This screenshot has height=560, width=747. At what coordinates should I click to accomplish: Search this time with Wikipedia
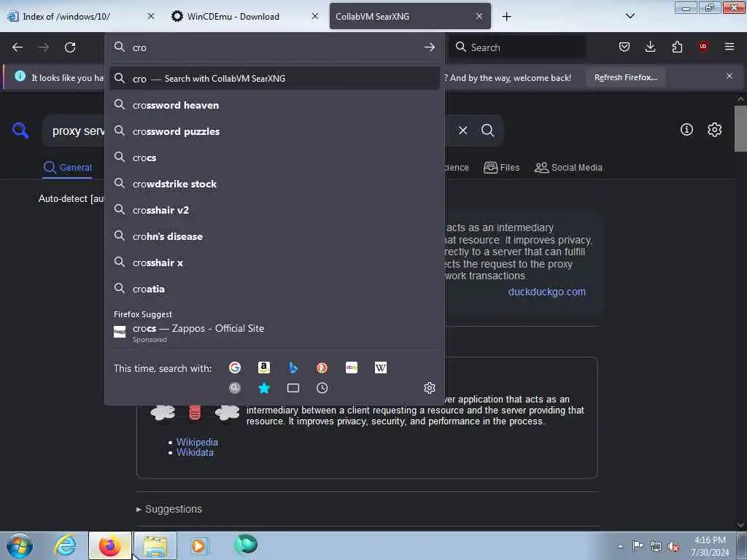(381, 367)
